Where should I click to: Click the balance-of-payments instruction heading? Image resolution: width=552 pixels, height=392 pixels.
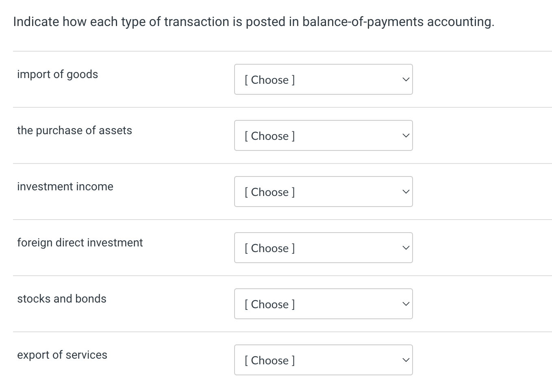(x=253, y=22)
